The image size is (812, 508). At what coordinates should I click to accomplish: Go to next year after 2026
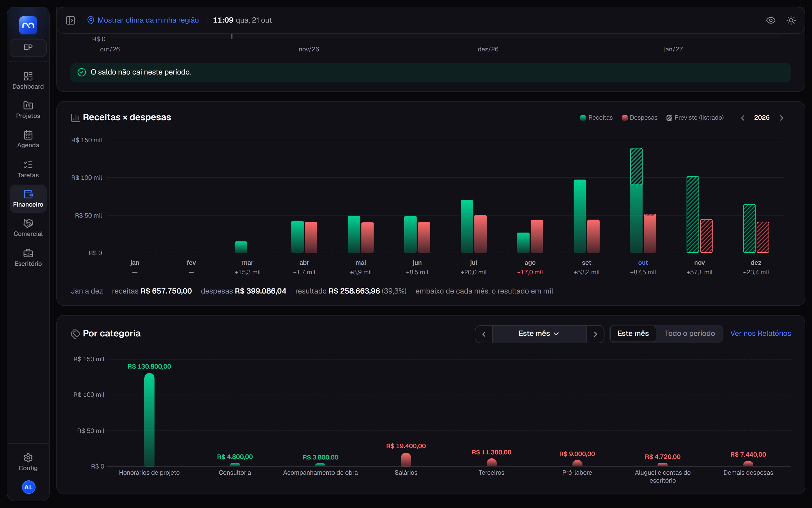(782, 118)
